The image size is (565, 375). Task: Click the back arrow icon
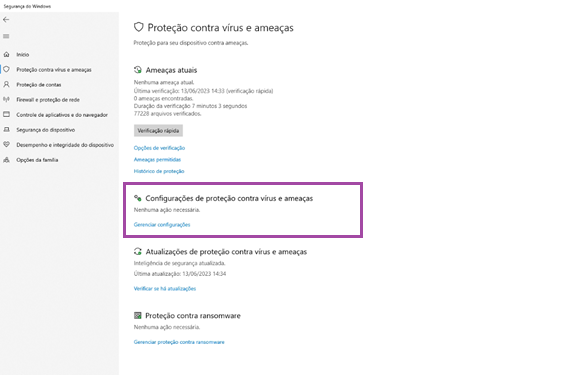coord(6,20)
